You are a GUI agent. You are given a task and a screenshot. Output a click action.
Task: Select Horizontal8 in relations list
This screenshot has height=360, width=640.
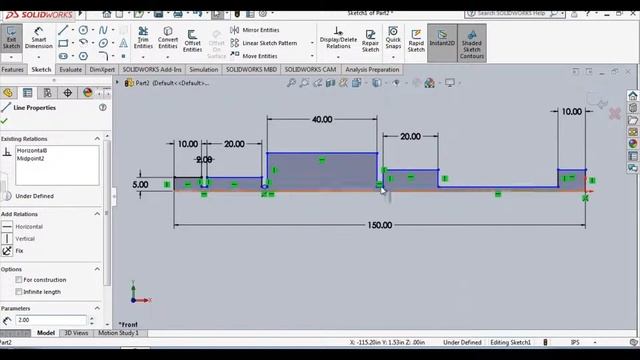point(32,151)
